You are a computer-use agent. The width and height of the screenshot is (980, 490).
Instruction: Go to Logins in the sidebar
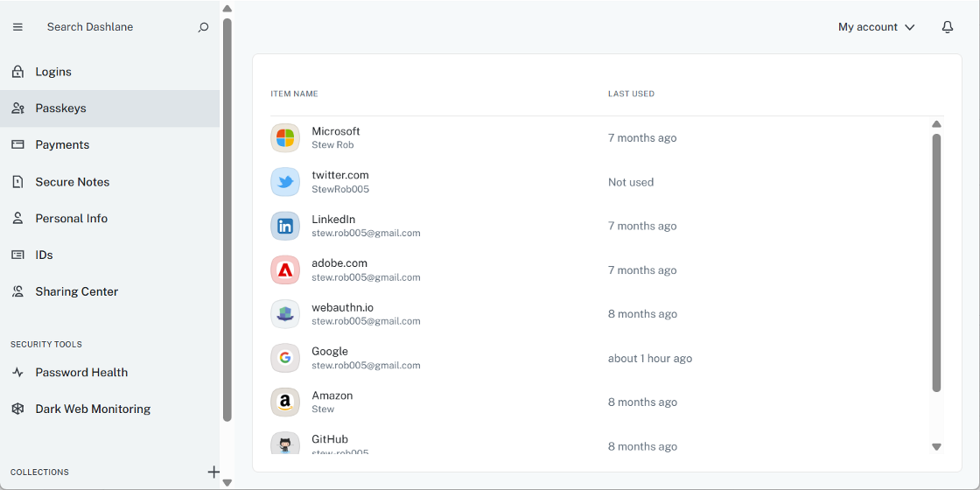[x=53, y=72]
